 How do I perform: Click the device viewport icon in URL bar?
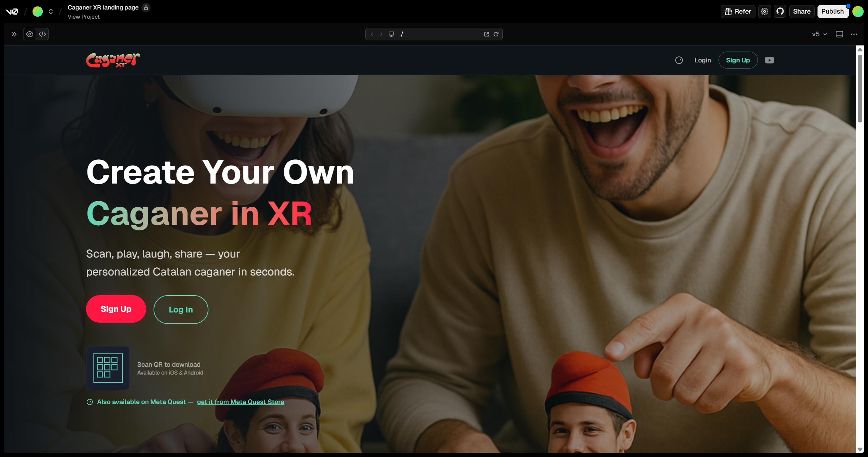click(x=391, y=34)
